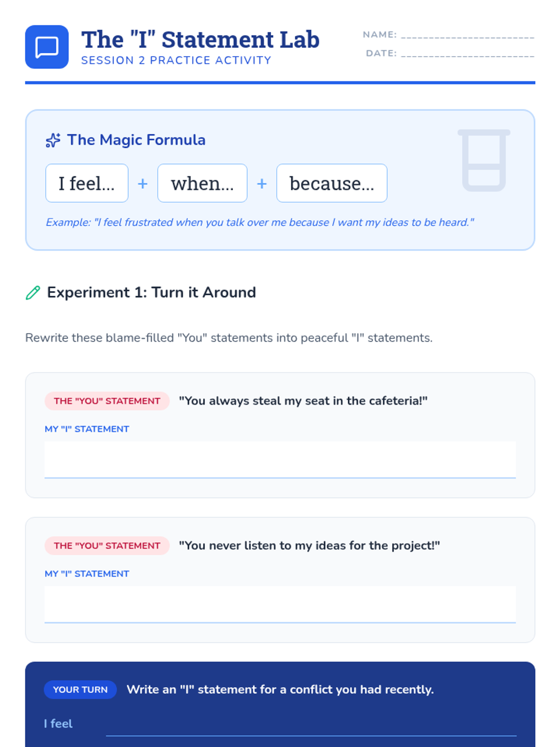Click the "because..." formula box
This screenshot has width=560, height=747.
tap(331, 183)
